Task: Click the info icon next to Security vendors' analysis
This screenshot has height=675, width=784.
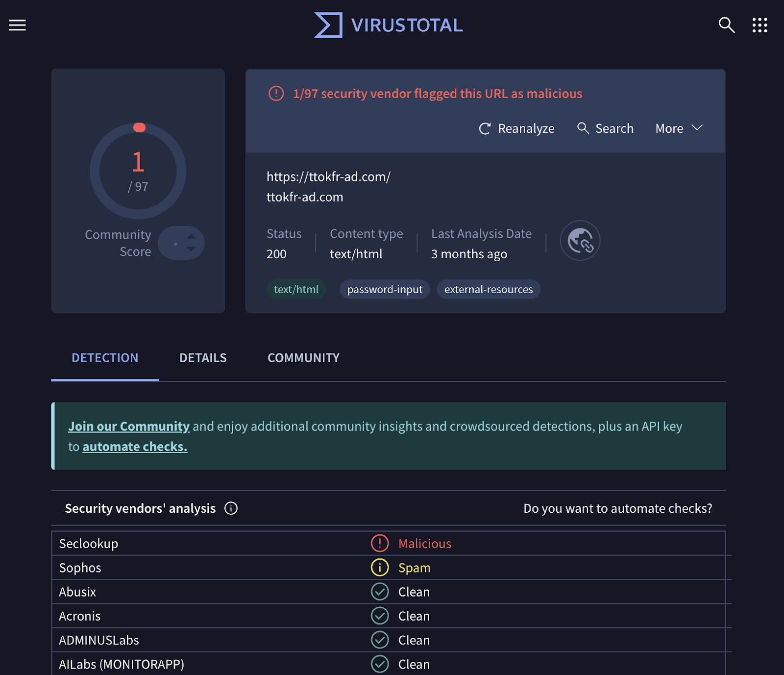Action: pyautogui.click(x=231, y=508)
